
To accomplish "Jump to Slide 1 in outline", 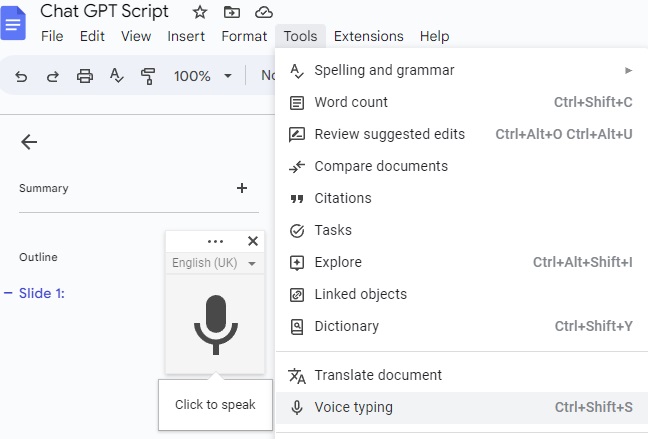I will click(x=41, y=293).
